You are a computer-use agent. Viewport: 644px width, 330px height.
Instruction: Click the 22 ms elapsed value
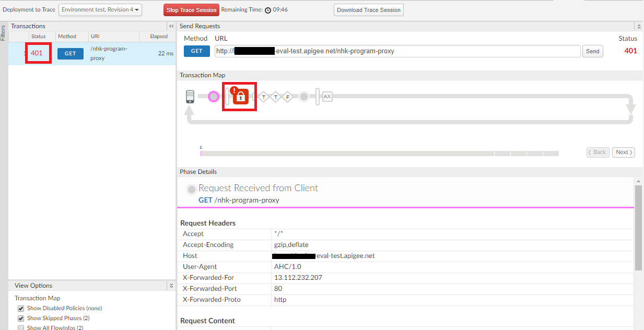pos(166,54)
